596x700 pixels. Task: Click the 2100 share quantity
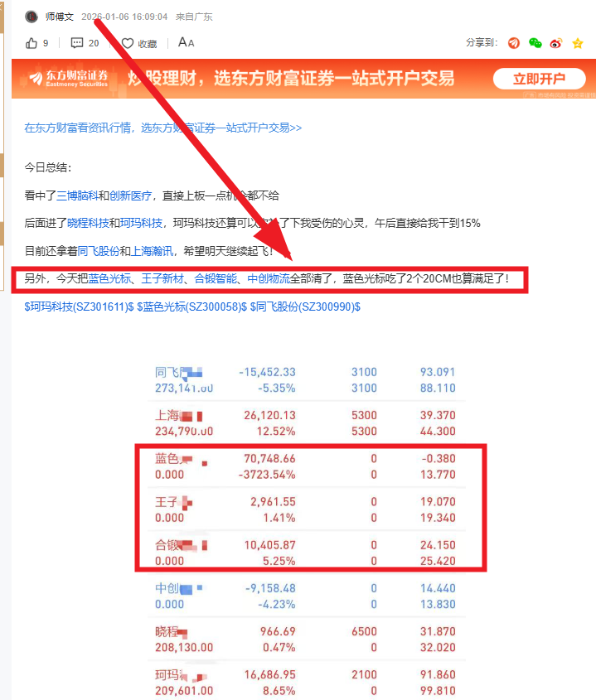pyautogui.click(x=364, y=675)
